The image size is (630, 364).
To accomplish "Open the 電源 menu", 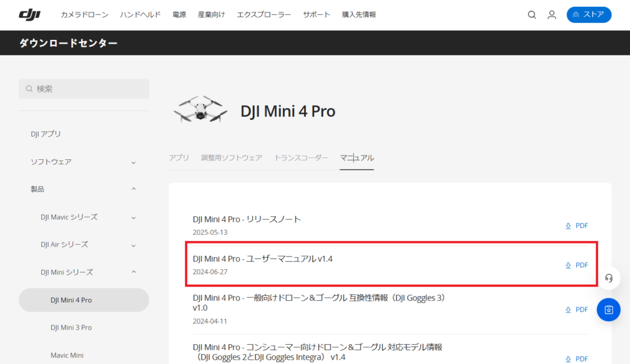I will [x=179, y=15].
